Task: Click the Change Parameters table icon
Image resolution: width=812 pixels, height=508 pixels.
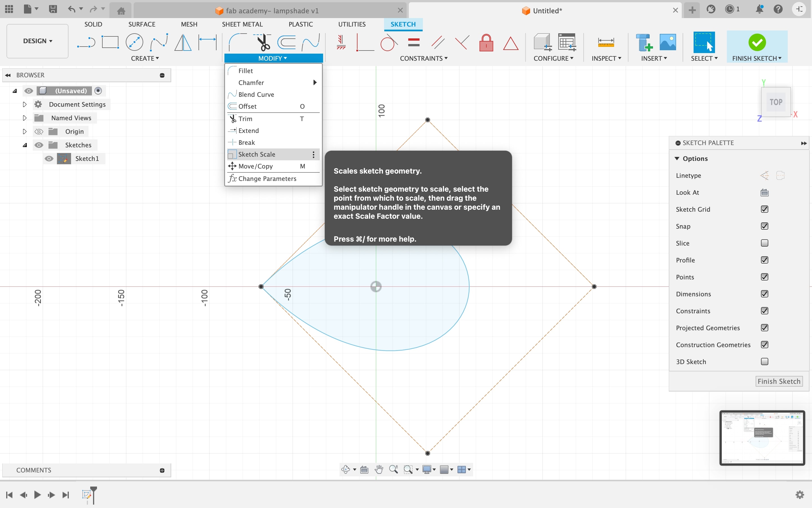Action: point(567,42)
